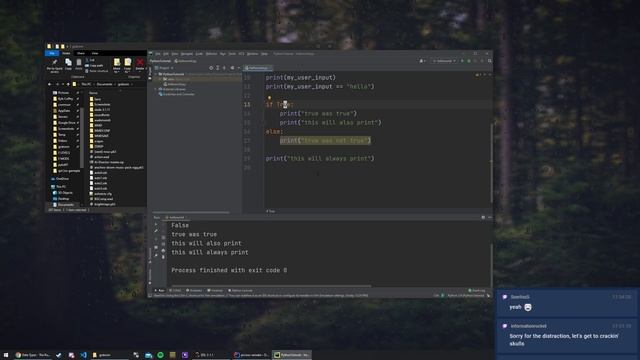Open the Project panel gear settings
Screen dimensions: 640x360
pos(232,68)
